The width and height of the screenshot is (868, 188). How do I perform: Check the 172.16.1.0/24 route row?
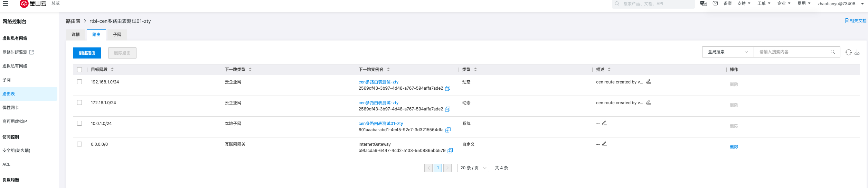point(79,102)
